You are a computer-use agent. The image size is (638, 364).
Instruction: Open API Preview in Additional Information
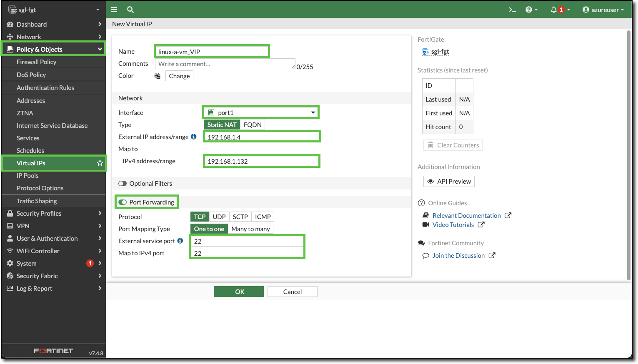click(x=449, y=181)
